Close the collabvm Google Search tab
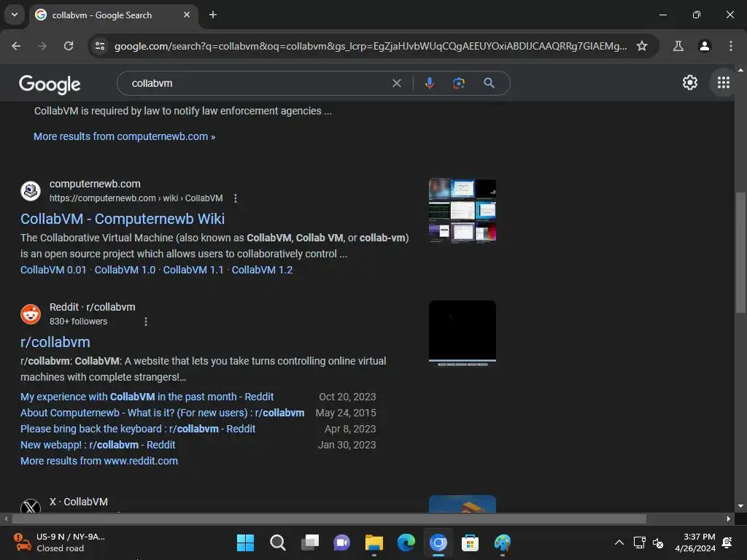The image size is (747, 560). tap(187, 15)
